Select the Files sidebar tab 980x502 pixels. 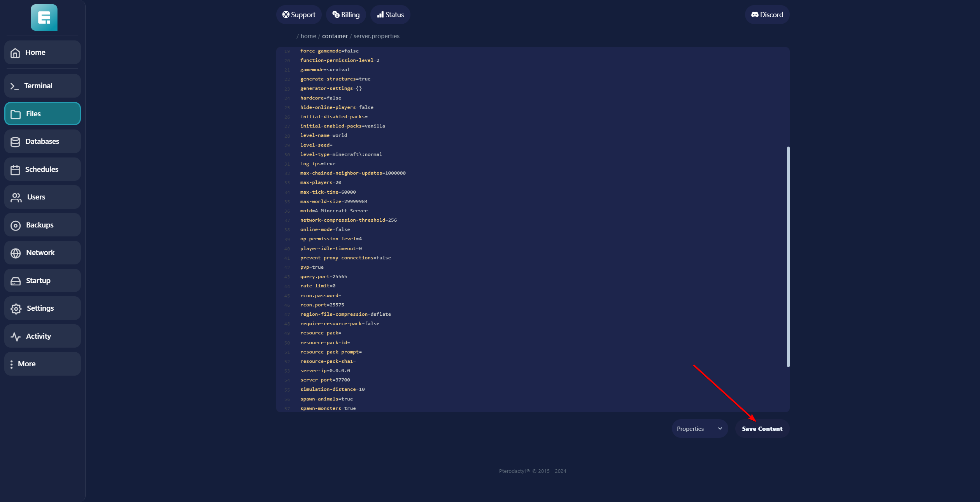coord(42,114)
